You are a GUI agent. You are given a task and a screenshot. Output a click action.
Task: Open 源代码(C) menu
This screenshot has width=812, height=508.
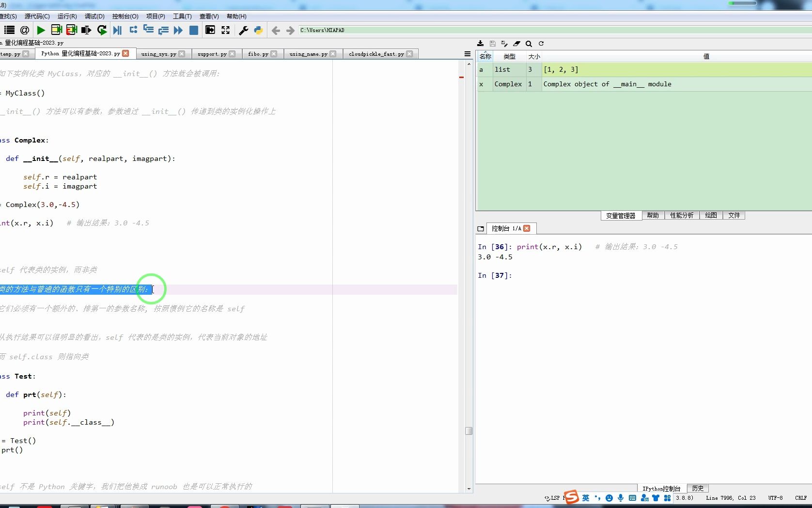pos(37,16)
